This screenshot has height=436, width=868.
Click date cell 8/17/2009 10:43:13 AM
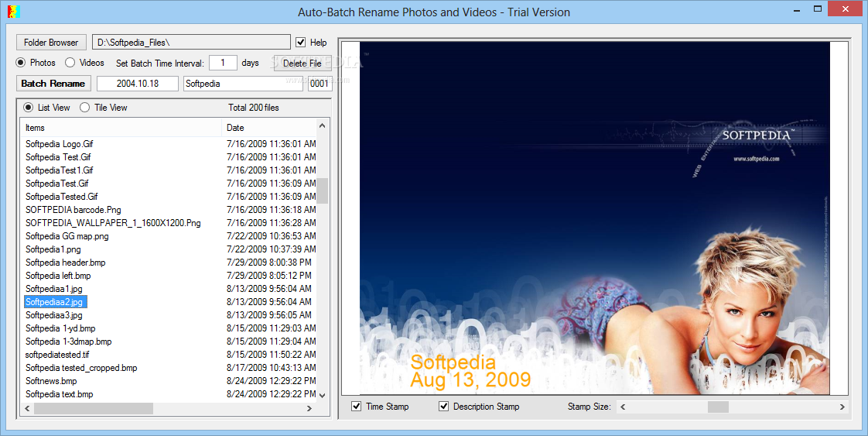tap(272, 368)
